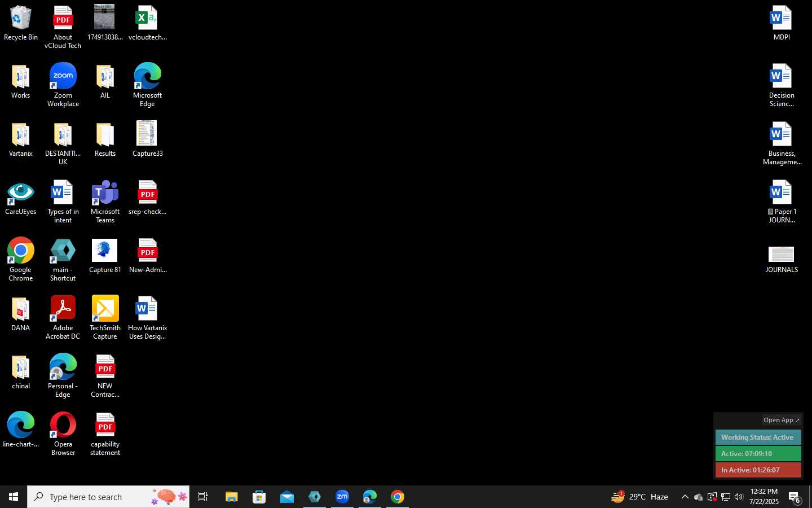Open Task View from the taskbar
Image resolution: width=812 pixels, height=508 pixels.
tap(203, 497)
